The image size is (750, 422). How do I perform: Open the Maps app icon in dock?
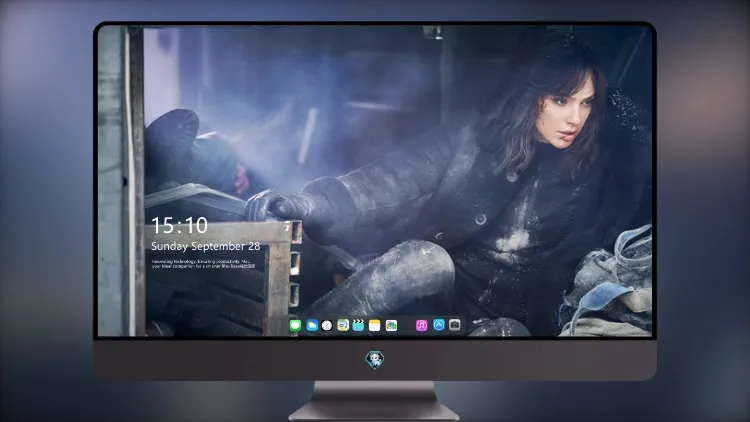click(343, 326)
